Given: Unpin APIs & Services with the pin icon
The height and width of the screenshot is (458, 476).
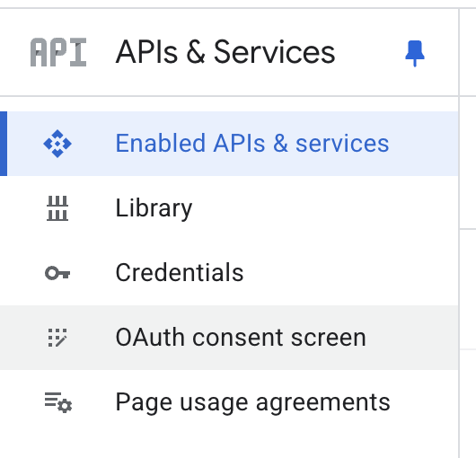Looking at the screenshot, I should click(x=415, y=53).
